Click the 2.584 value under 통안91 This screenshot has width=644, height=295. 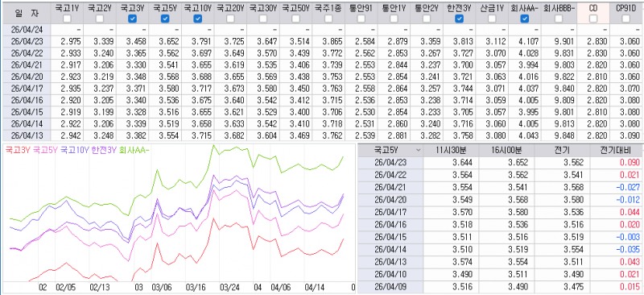(x=365, y=41)
